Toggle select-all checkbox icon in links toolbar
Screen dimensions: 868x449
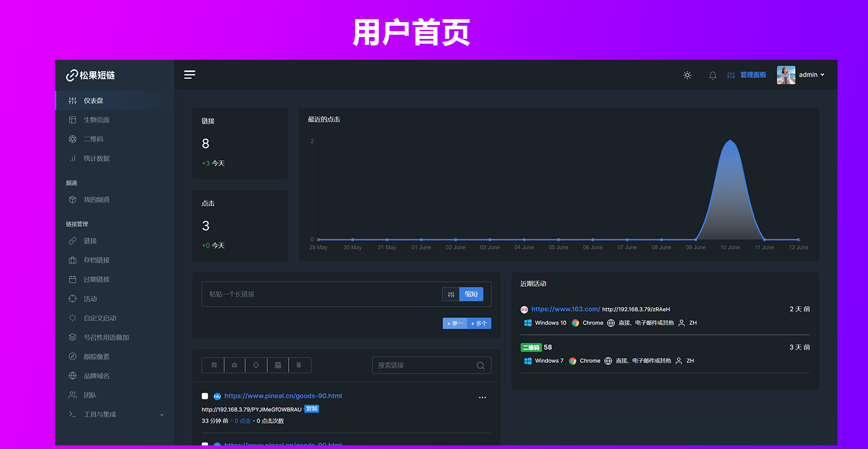pyautogui.click(x=213, y=365)
